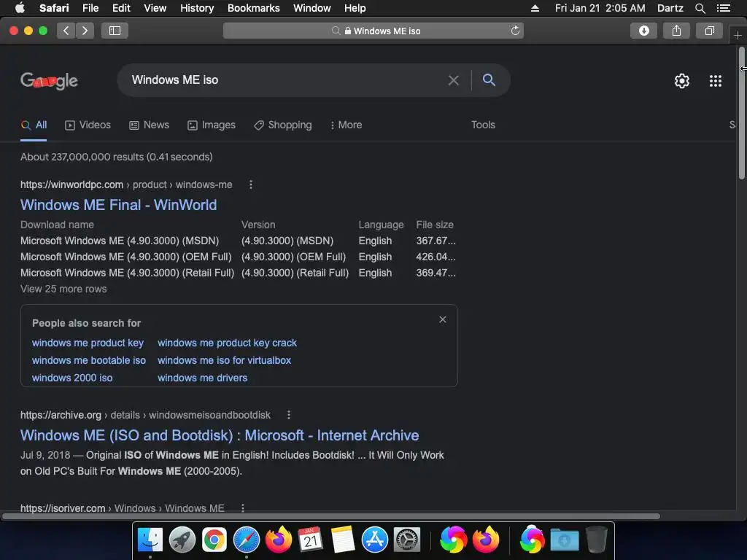Click the Safari address bar
Viewport: 747px width, 560px height.
coord(373,31)
